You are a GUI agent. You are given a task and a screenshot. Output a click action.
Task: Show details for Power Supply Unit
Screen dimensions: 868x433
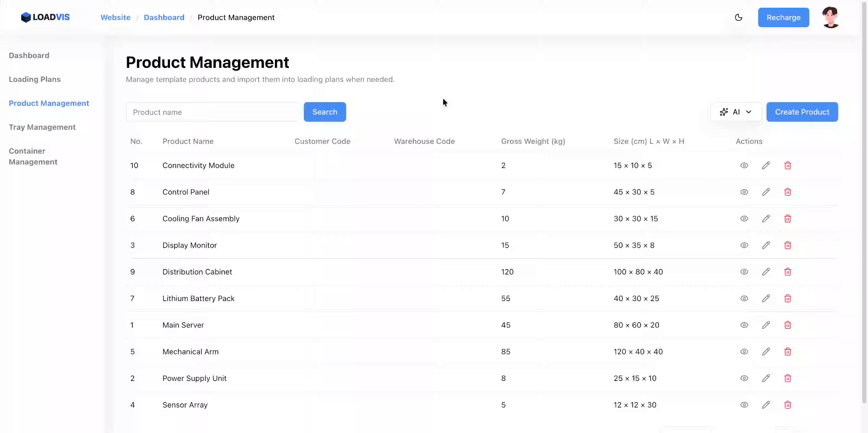pos(744,378)
